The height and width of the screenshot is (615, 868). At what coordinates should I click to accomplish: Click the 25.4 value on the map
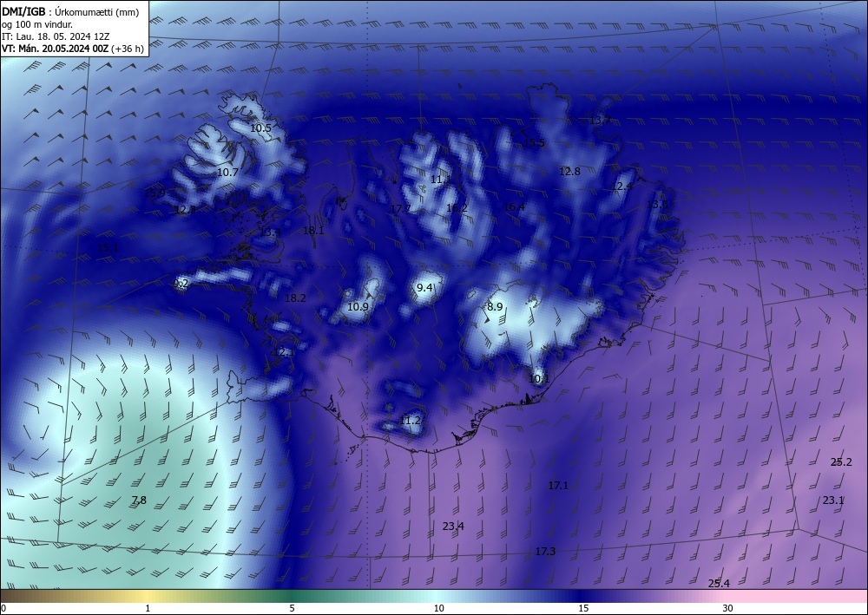pyautogui.click(x=719, y=583)
